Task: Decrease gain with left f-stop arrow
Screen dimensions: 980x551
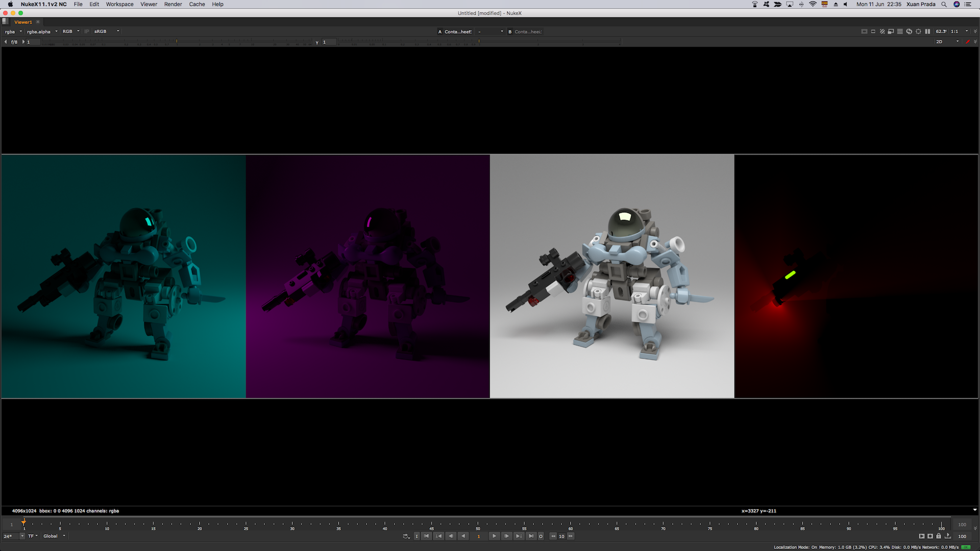Action: click(x=6, y=42)
